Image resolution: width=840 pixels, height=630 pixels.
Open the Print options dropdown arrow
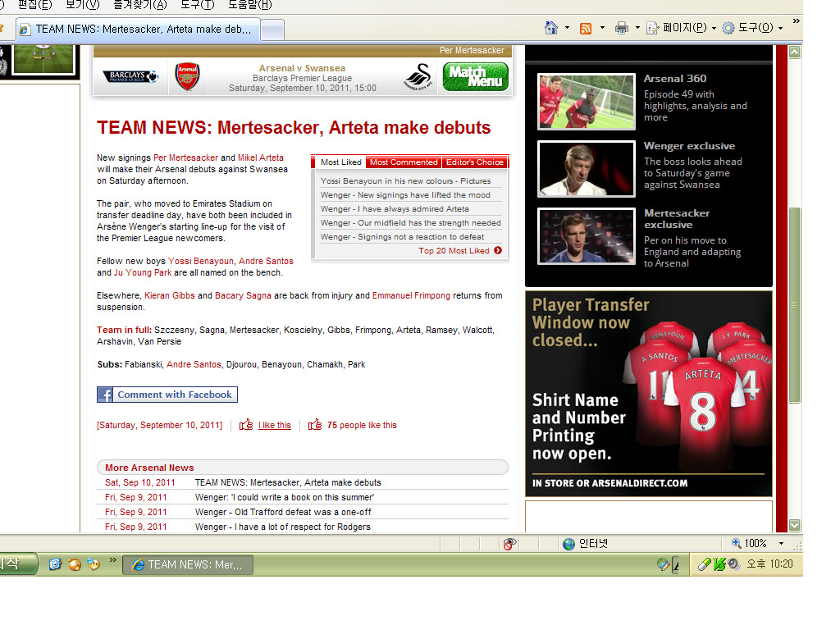coord(637,28)
